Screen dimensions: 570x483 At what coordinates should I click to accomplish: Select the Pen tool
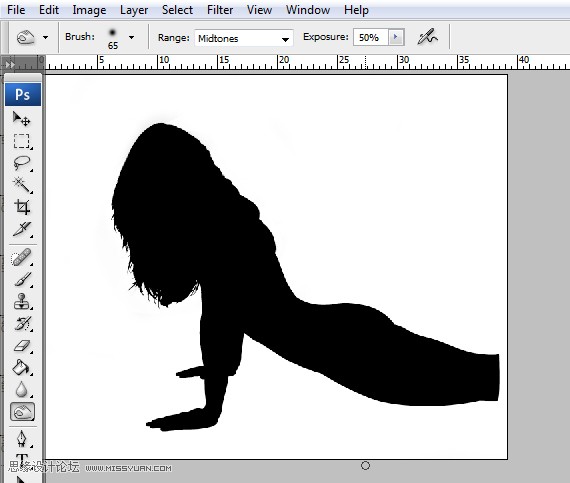21,439
